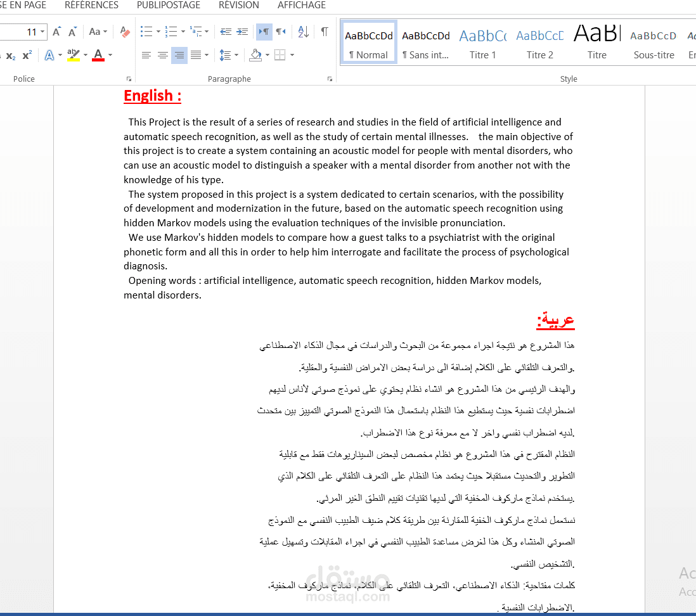Sort text with the A-Z sort icon

(304, 32)
